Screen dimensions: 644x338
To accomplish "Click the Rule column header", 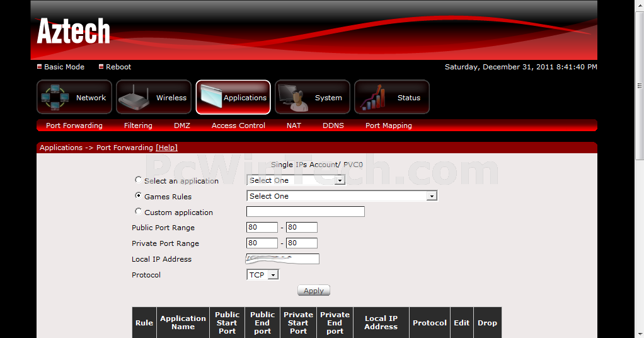I will coord(144,323).
